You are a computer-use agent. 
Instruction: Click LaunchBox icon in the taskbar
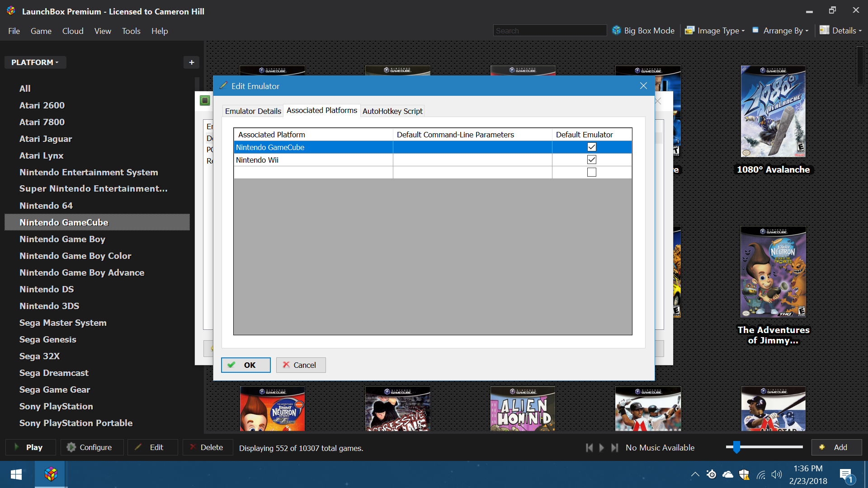click(x=51, y=474)
